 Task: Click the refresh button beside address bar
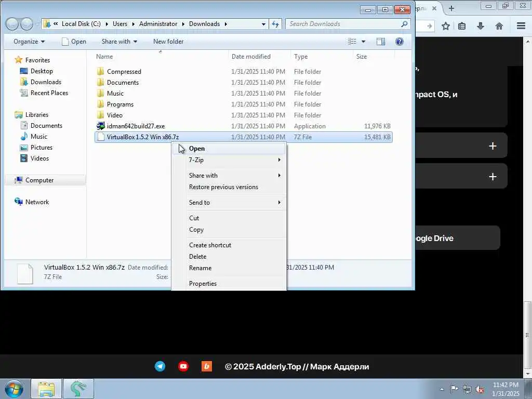coord(275,24)
